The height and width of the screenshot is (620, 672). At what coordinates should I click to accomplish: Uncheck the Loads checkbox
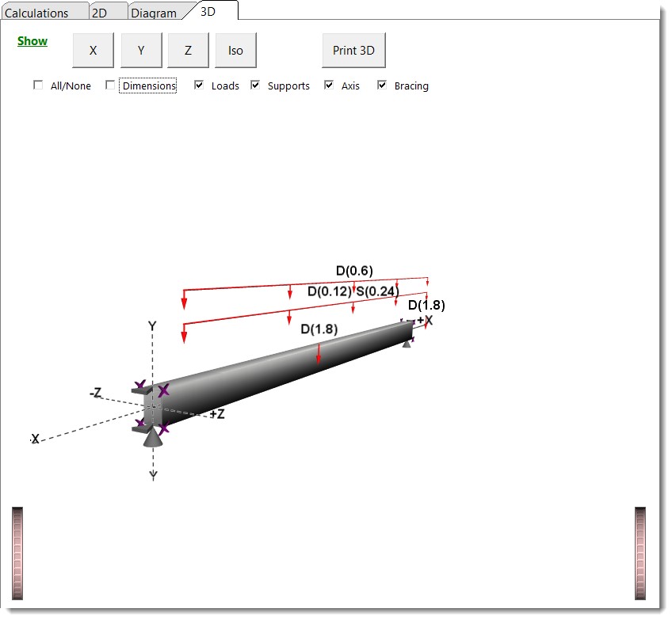click(199, 85)
